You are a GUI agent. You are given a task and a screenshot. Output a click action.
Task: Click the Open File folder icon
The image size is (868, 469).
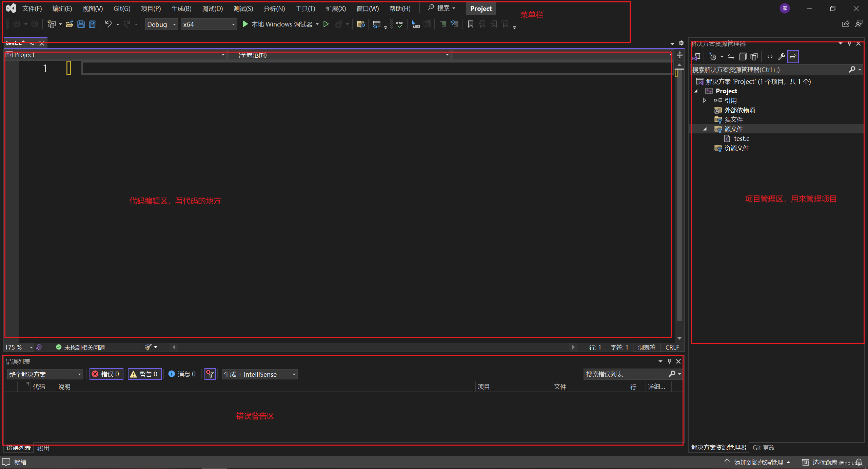coord(70,24)
